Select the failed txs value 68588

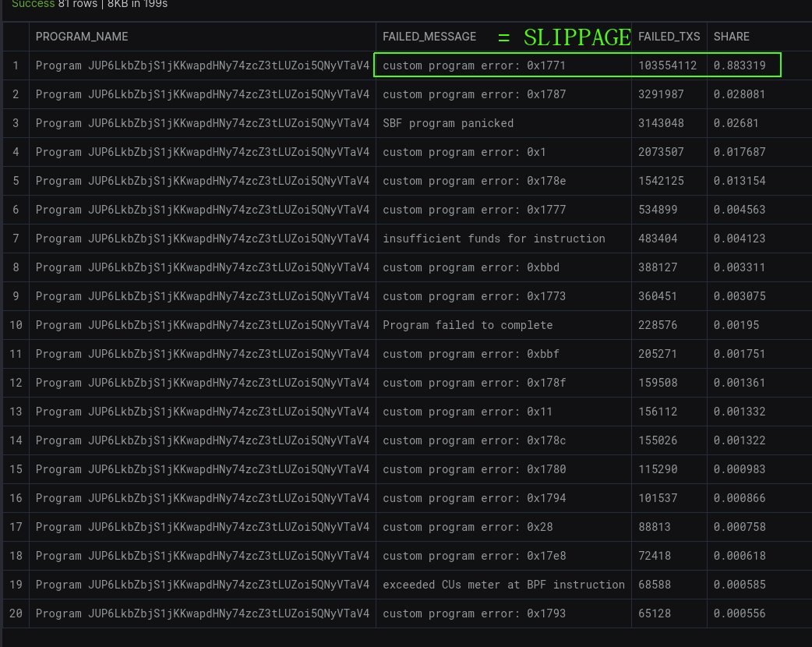click(x=654, y=585)
